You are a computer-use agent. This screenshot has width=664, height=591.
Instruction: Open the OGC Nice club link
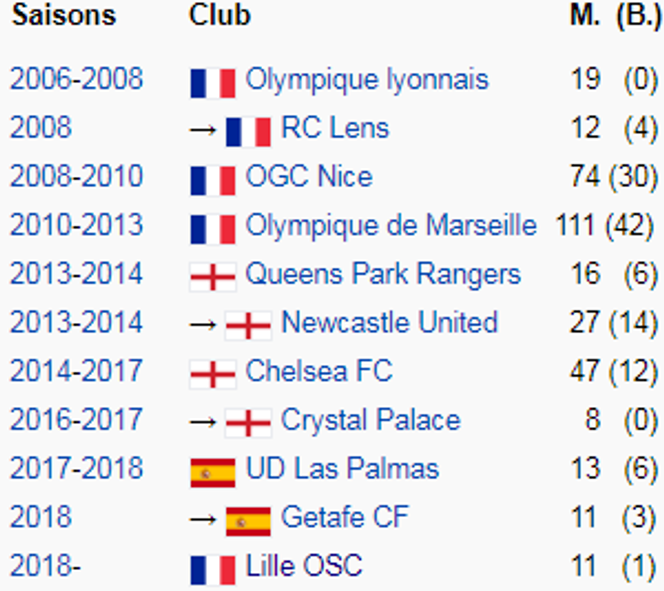click(x=309, y=176)
